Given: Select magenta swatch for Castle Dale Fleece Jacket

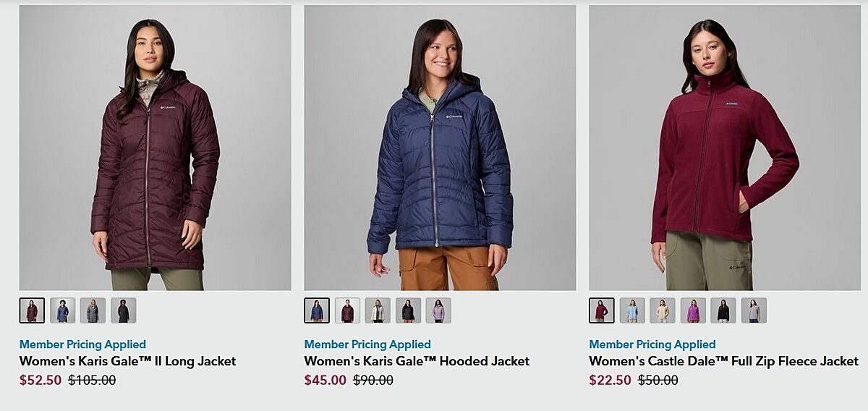Looking at the screenshot, I should [693, 310].
